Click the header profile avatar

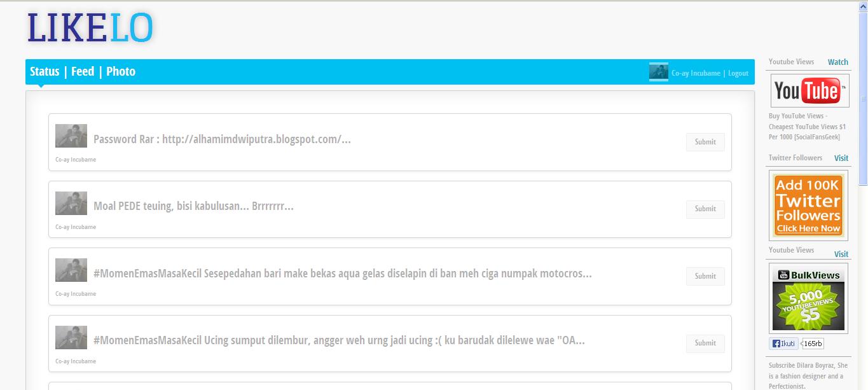coord(659,72)
